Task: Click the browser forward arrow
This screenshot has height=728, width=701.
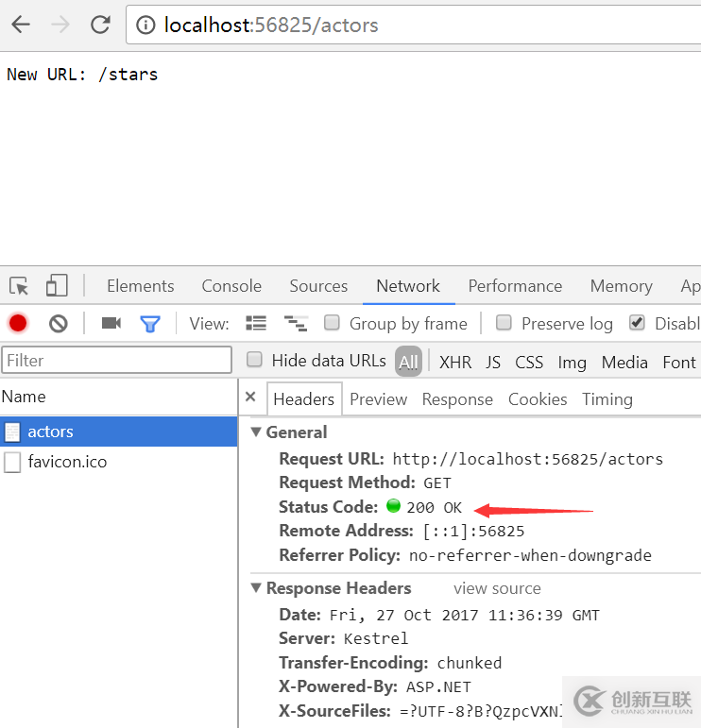Action: tap(60, 25)
